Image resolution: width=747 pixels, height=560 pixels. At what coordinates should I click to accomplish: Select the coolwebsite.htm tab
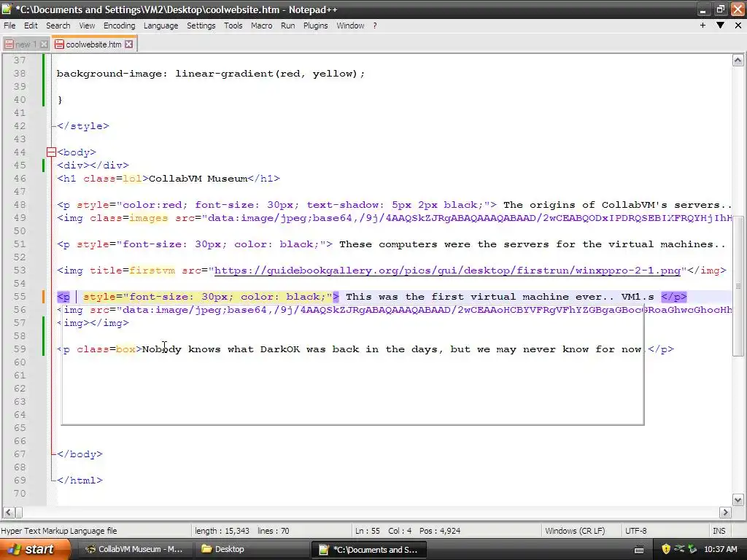click(x=93, y=44)
